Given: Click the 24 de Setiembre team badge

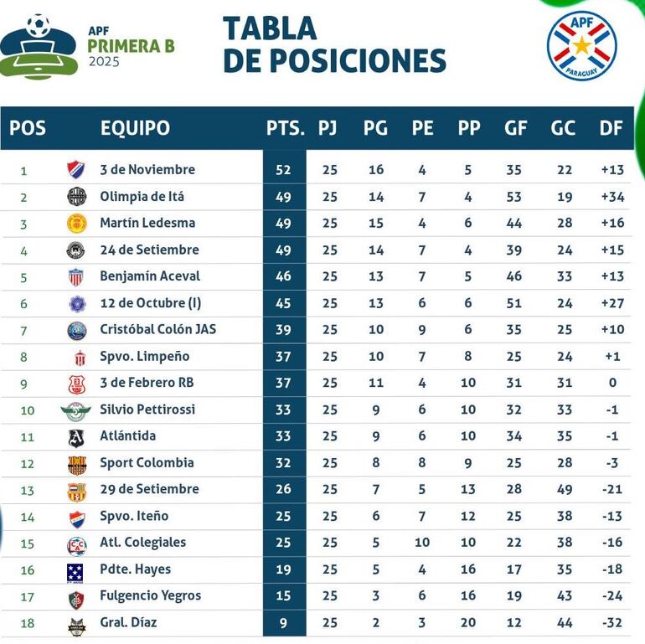Looking at the screenshot, I should (x=76, y=250).
